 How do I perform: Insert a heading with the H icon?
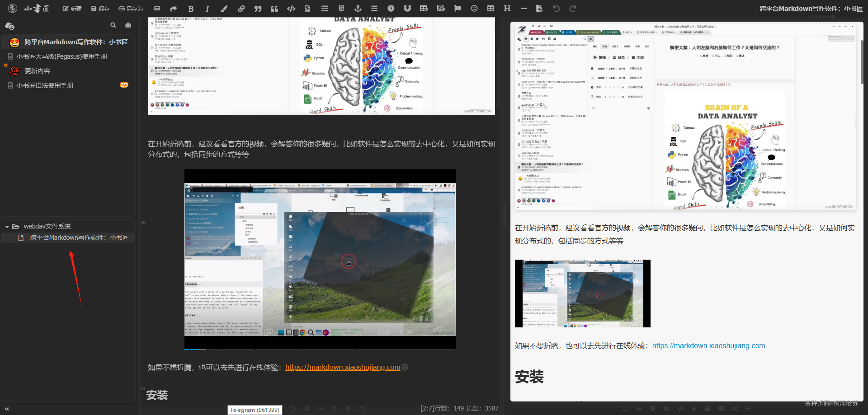point(507,9)
